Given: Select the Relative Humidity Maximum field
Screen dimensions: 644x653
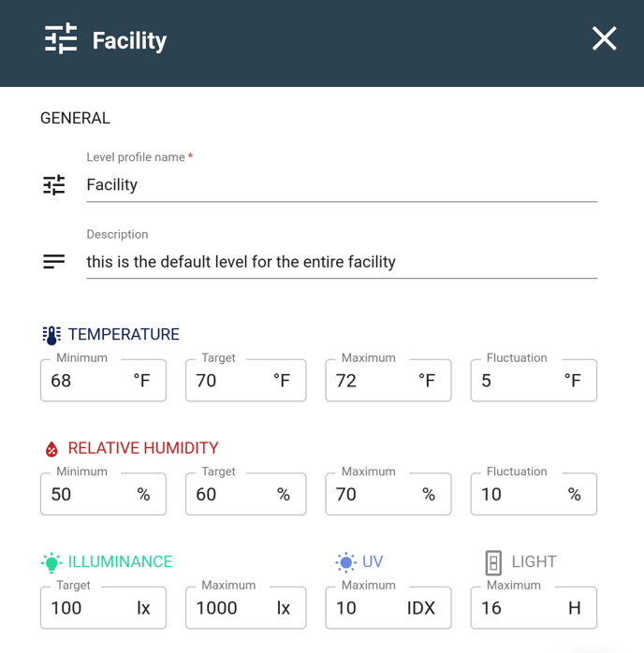Looking at the screenshot, I should (x=388, y=494).
